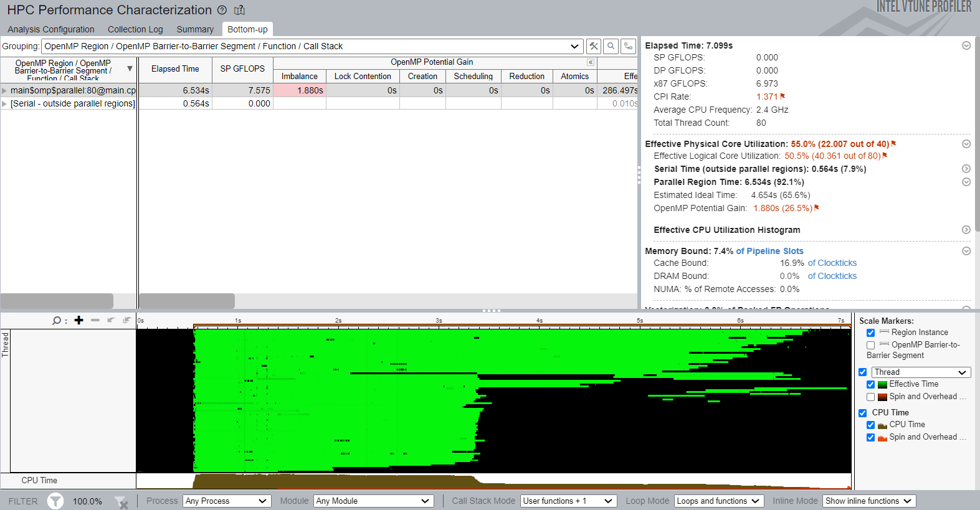Expand the Serial Time section
Image resolution: width=980 pixels, height=510 pixels.
pyautogui.click(x=966, y=169)
